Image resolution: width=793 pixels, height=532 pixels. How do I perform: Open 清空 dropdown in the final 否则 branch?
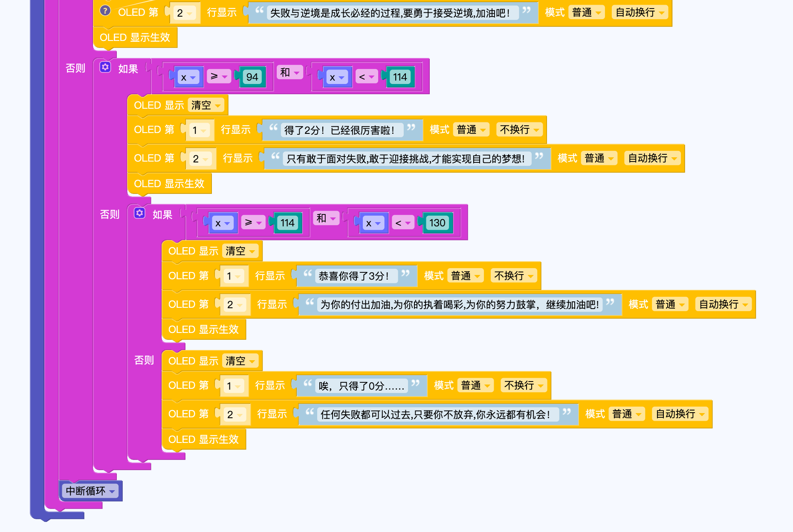240,361
